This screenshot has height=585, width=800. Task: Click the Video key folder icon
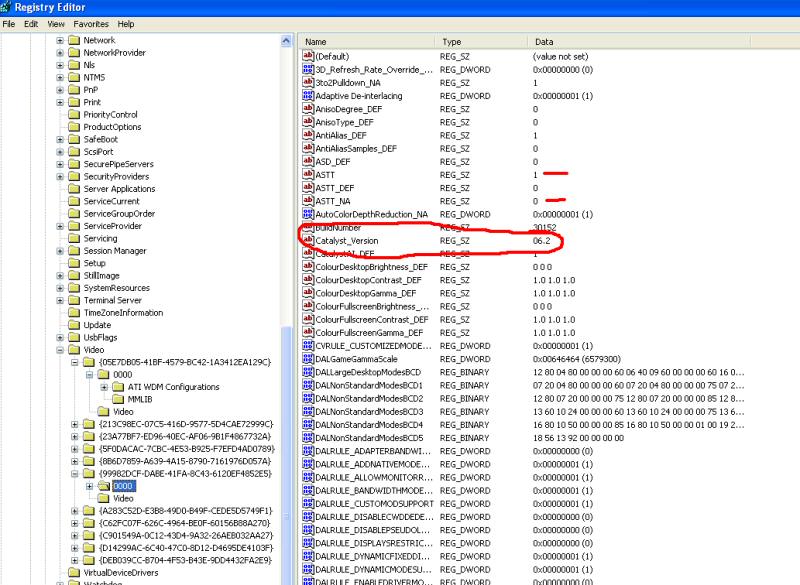pos(74,350)
